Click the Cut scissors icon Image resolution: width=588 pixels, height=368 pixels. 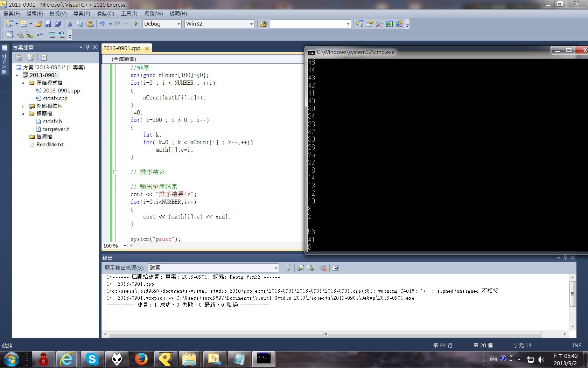[70, 24]
